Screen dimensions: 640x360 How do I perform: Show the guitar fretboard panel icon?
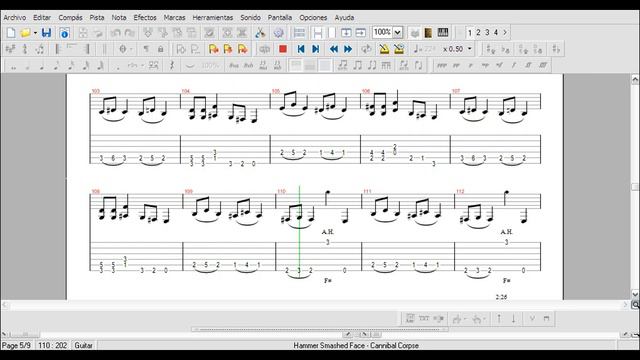(428, 33)
